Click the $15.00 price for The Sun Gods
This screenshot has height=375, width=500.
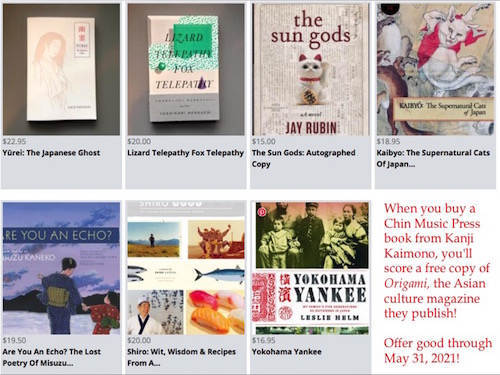pos(264,141)
